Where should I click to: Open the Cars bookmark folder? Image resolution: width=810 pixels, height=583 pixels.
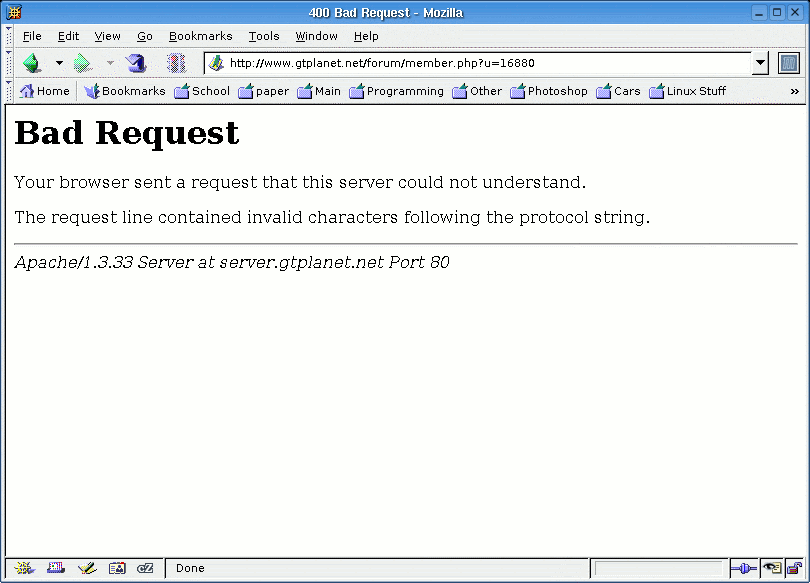(x=618, y=91)
